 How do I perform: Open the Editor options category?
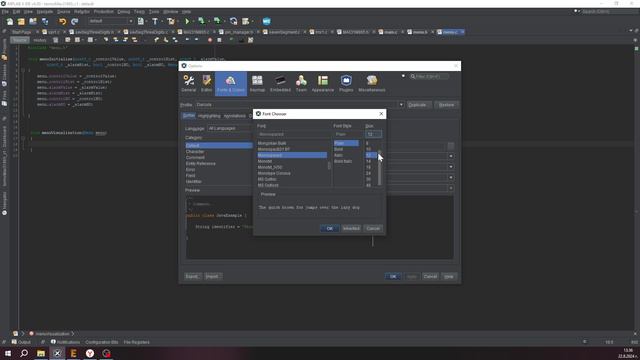tap(207, 84)
